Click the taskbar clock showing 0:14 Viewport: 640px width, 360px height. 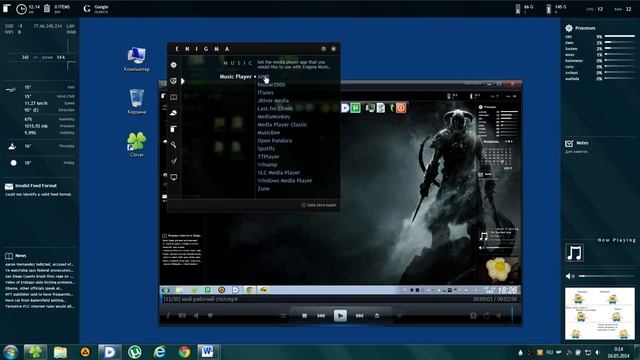coord(618,352)
